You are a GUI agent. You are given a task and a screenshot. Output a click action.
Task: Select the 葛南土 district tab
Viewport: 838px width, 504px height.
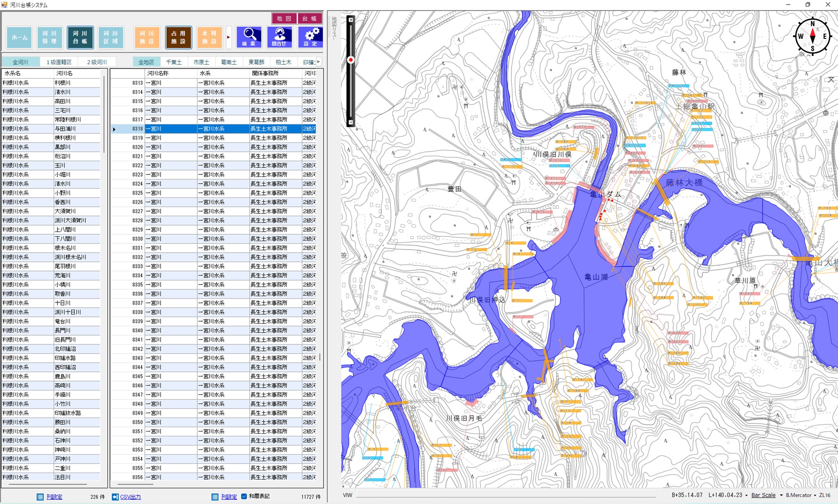pos(229,62)
